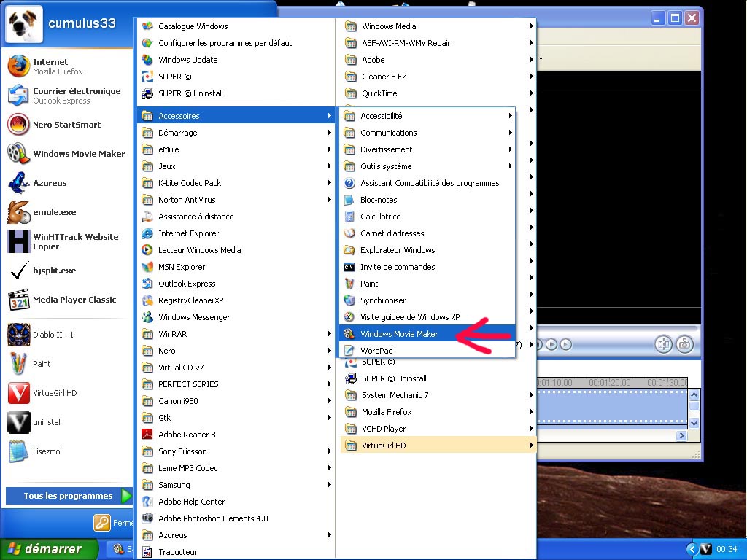747x560 pixels.
Task: Expand the Démarrage folder submenu
Action: click(236, 133)
